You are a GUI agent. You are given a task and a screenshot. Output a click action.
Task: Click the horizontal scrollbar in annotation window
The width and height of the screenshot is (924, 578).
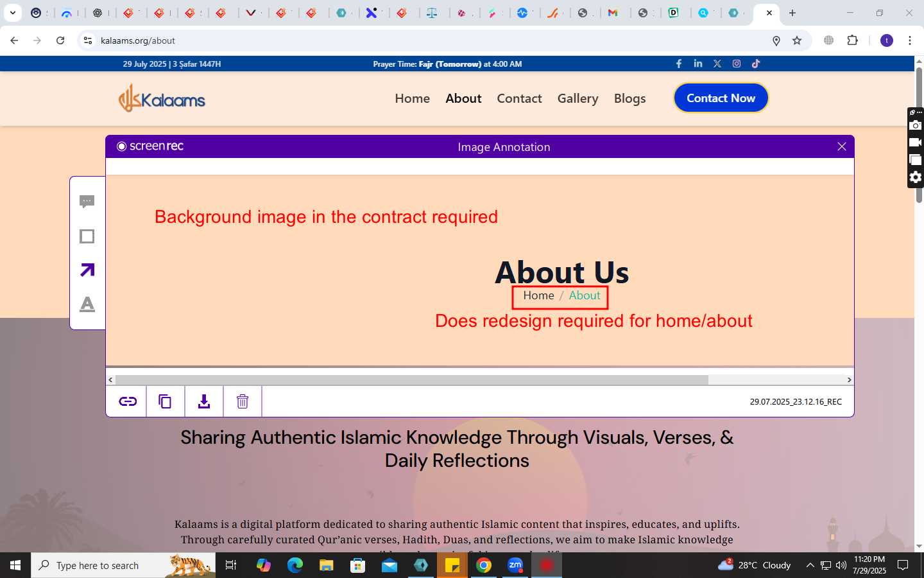click(x=411, y=380)
